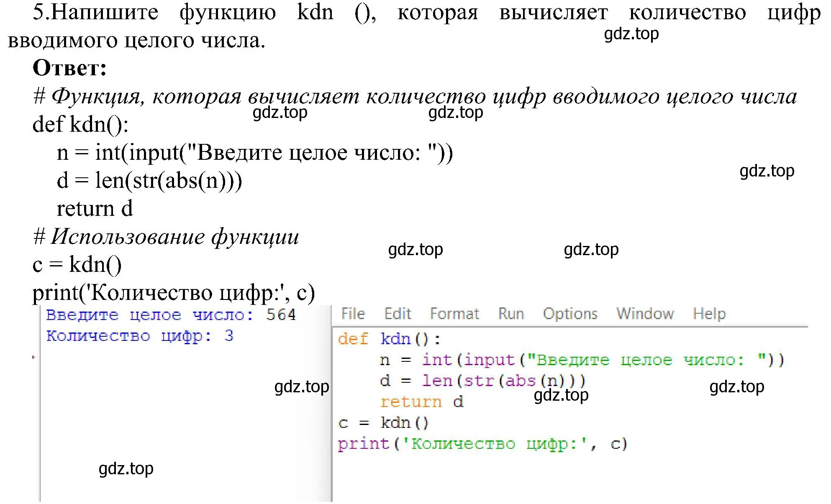
Task: Click document line 'return d' in answer text
Action: pyautogui.click(x=95, y=208)
